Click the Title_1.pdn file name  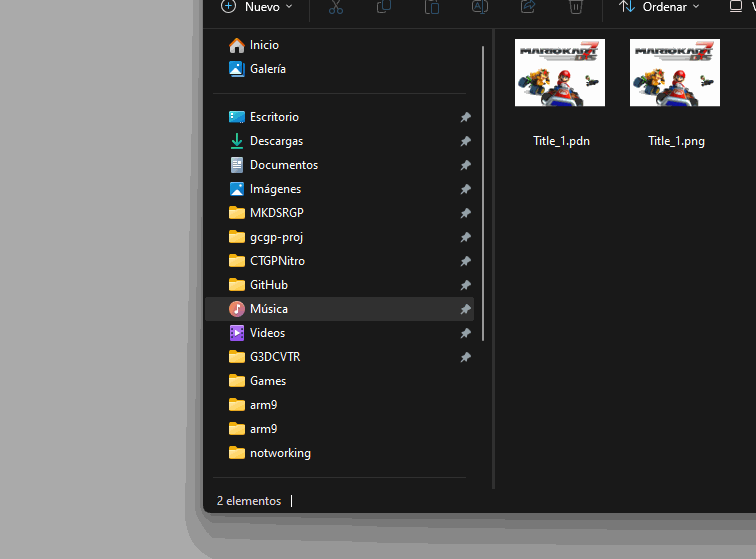pos(561,141)
